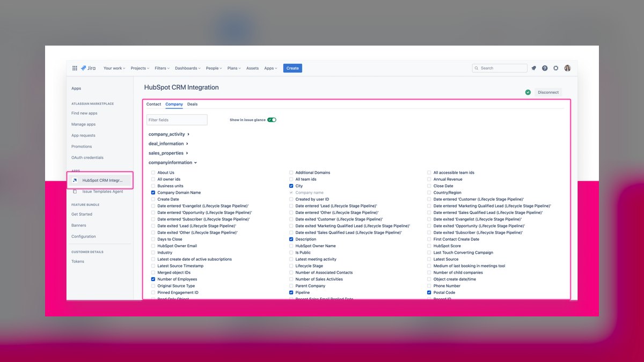Open Issue Templates Agent app link

point(103,191)
